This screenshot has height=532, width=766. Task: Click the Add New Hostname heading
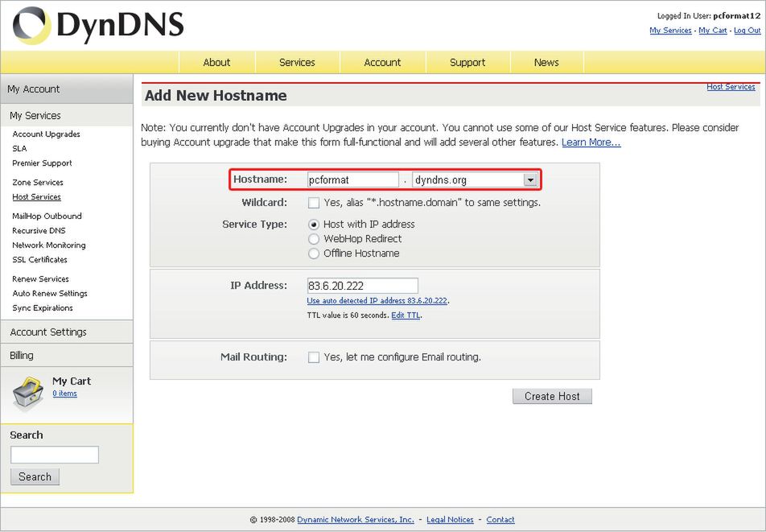[x=216, y=96]
